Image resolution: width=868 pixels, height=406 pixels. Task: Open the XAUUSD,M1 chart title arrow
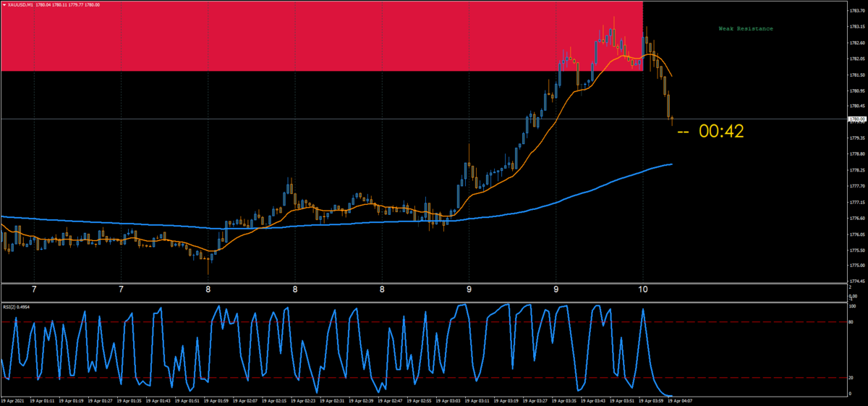click(x=3, y=4)
